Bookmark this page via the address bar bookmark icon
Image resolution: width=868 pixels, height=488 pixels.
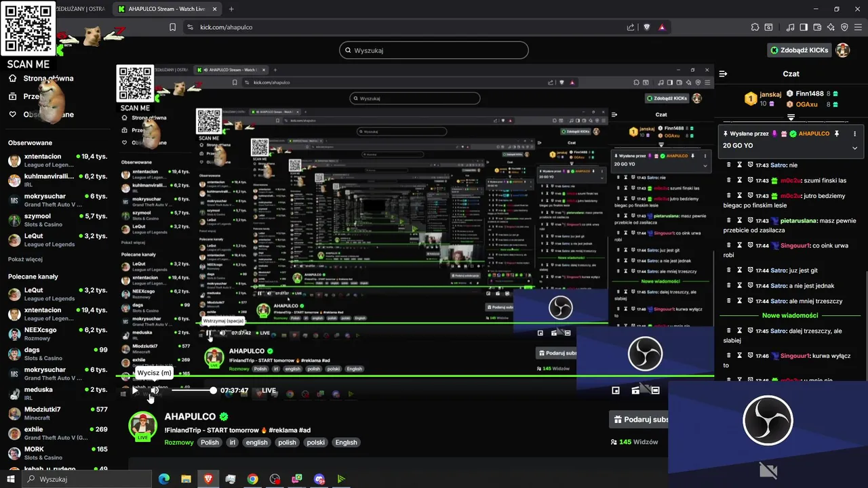click(172, 27)
